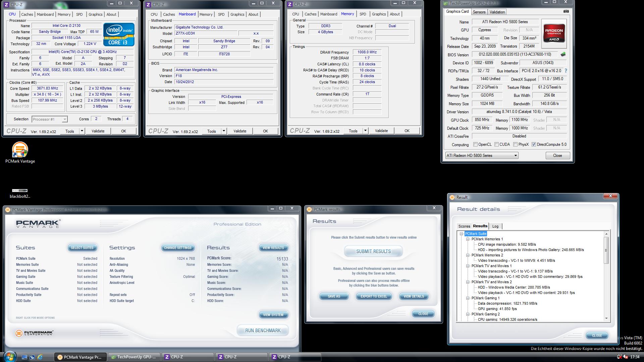Open the Log tab in Result details

point(495,226)
